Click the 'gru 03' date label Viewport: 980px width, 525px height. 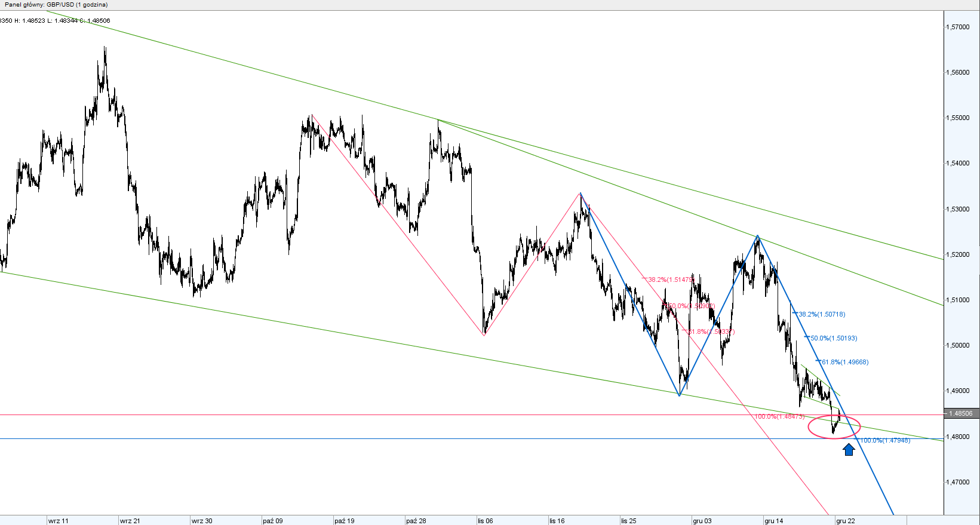tap(702, 521)
